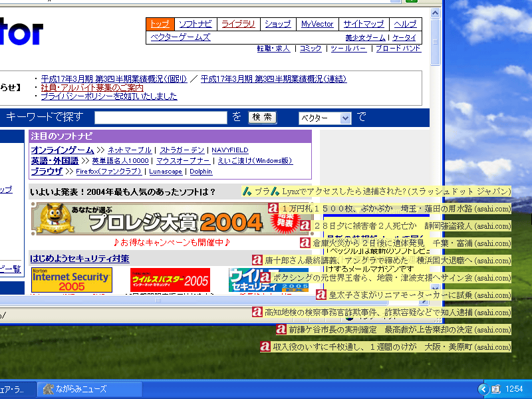This screenshot has width=532, height=399.
Task: Open the ブロードバンド link
Action: 398,49
